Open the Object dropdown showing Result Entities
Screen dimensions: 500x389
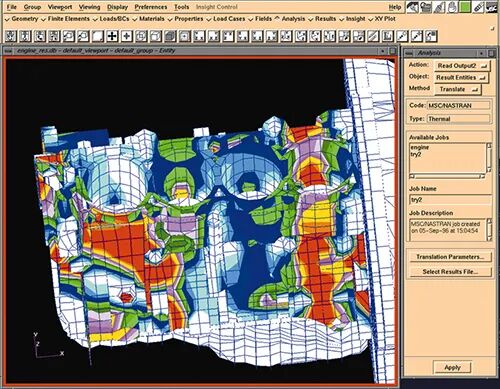point(462,77)
